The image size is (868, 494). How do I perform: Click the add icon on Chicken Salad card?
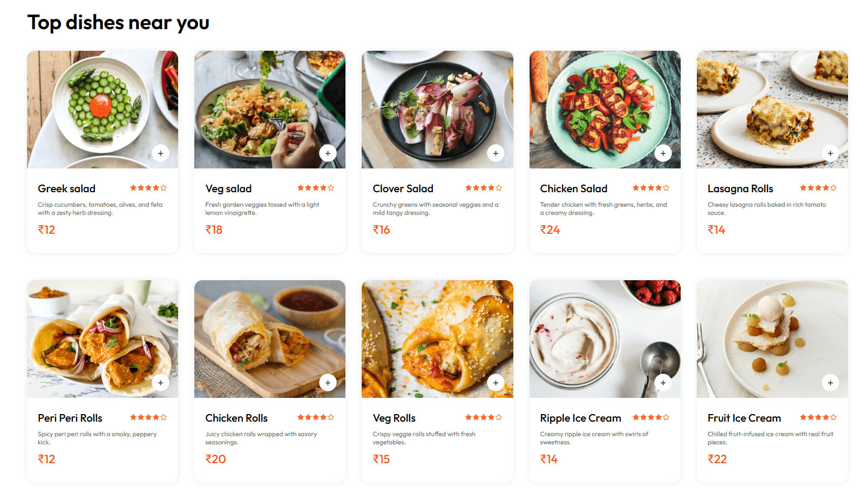pyautogui.click(x=663, y=153)
